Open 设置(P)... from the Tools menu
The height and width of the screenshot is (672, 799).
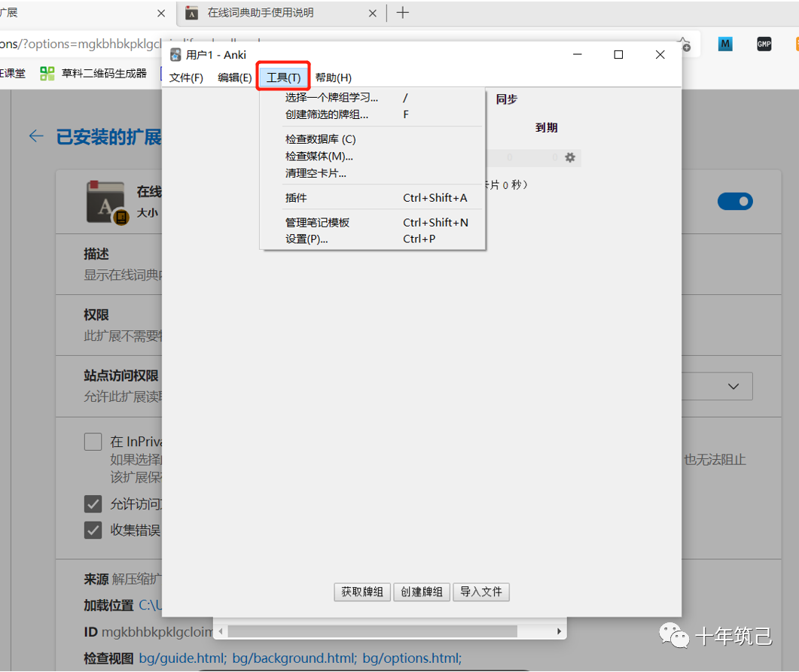(x=372, y=239)
